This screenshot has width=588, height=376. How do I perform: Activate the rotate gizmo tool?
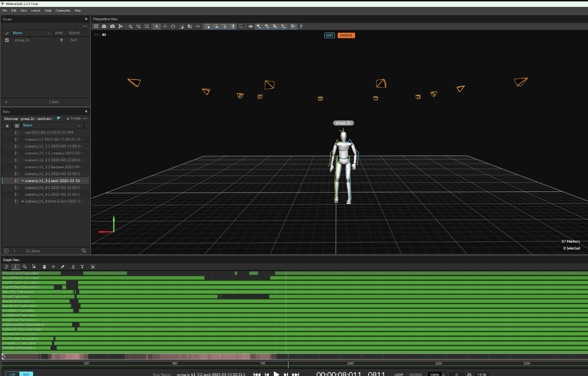[173, 26]
